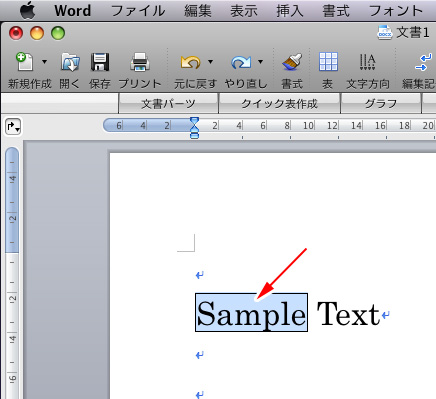Open the 挿入 menu
Screen dimensions: 436x399
[290, 11]
